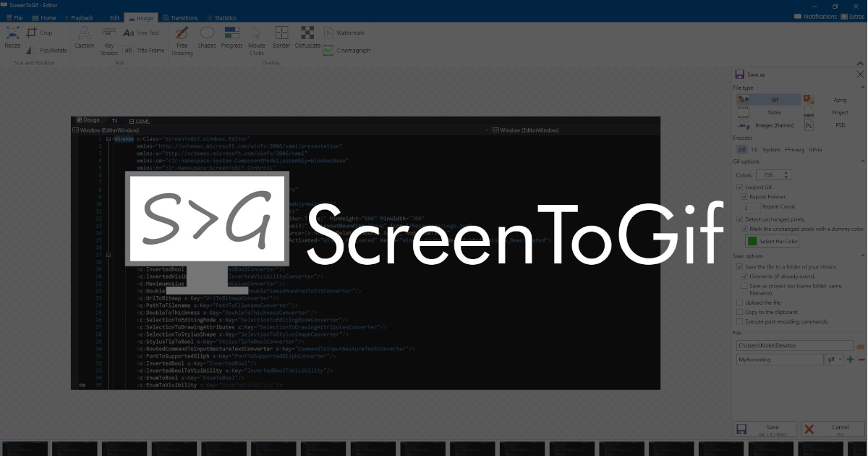This screenshot has width=868, height=456.
Task: Toggle Overwrite (if already exists)
Action: [x=744, y=276]
